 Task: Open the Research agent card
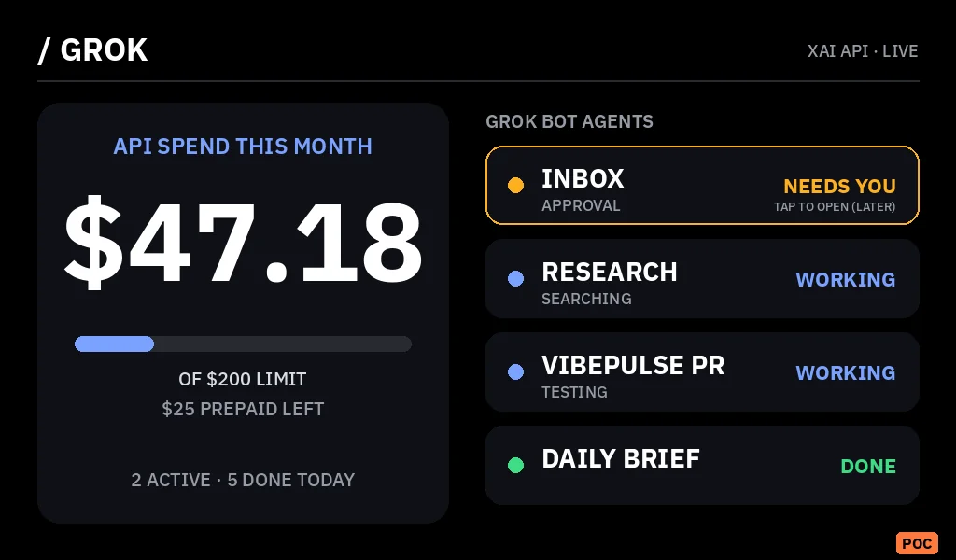point(702,278)
